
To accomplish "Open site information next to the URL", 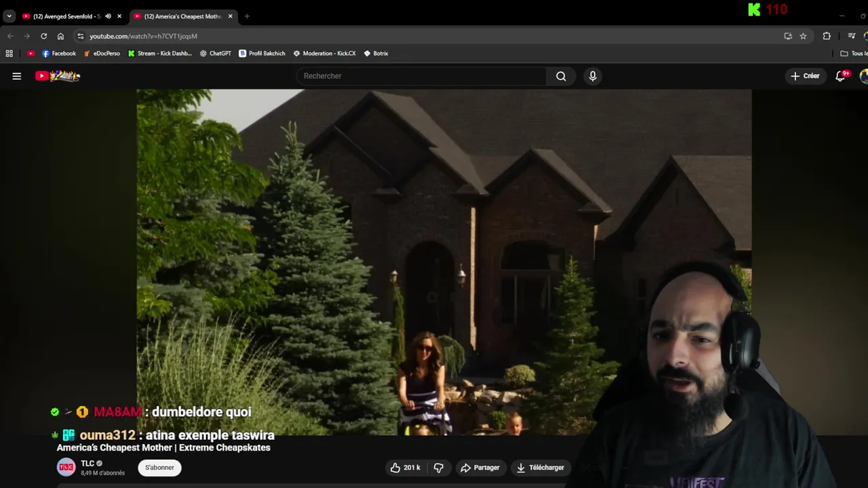I will click(x=81, y=36).
